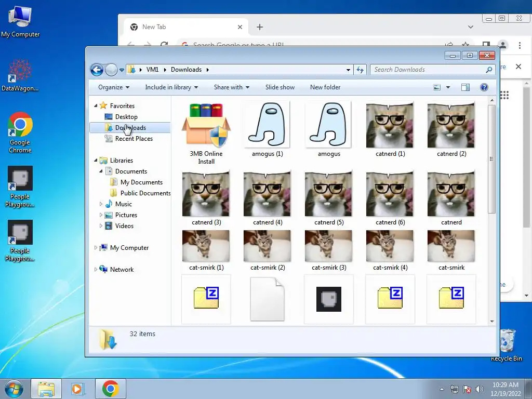Select Desktop in Favorites

[x=126, y=117]
